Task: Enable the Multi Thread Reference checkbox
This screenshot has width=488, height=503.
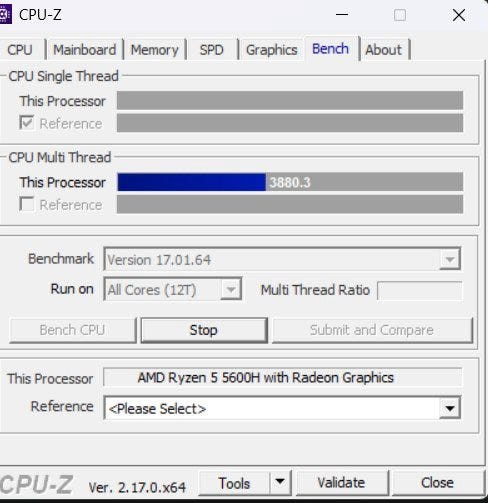Action: (26, 204)
